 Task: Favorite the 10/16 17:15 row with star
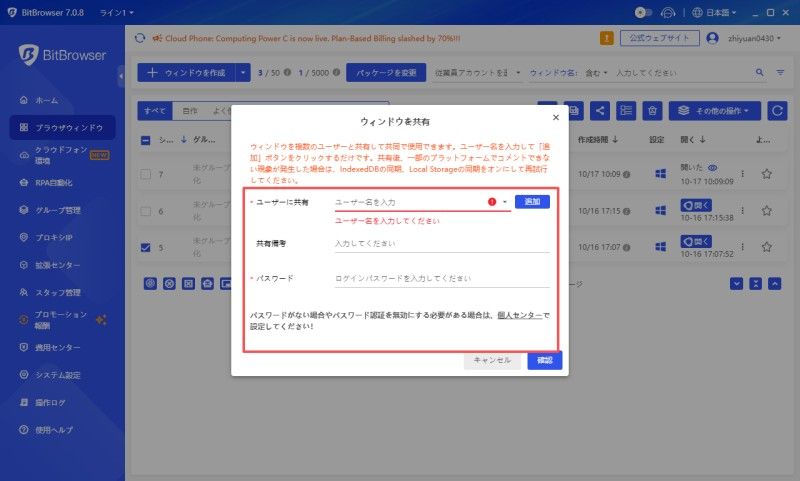[766, 211]
